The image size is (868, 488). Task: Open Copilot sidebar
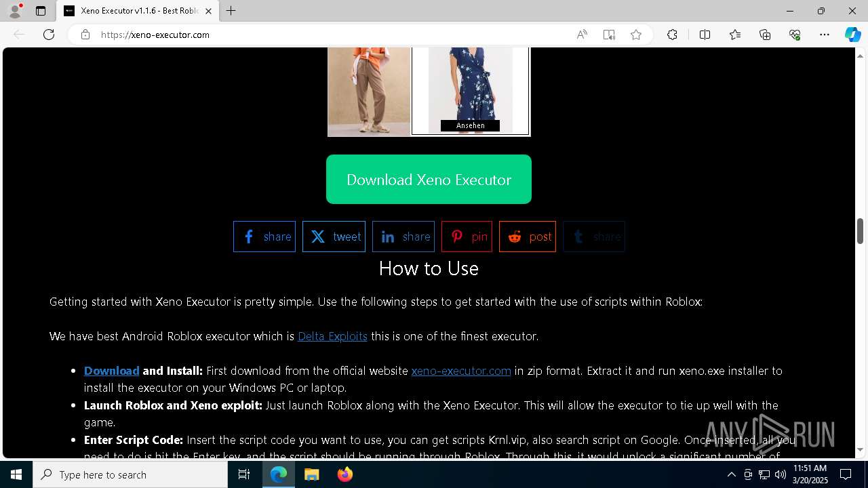[x=852, y=35]
